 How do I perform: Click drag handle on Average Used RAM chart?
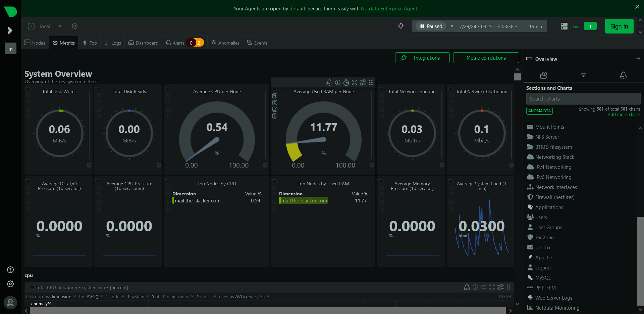click(371, 82)
